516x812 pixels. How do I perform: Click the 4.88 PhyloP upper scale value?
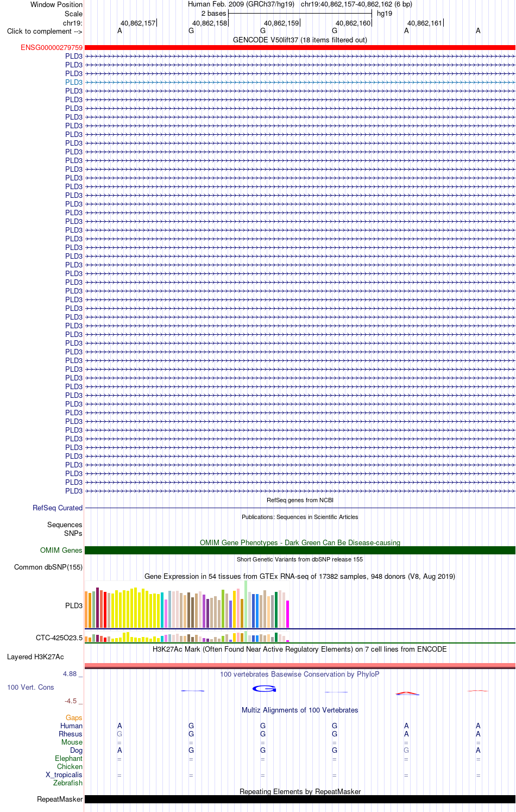point(70,674)
